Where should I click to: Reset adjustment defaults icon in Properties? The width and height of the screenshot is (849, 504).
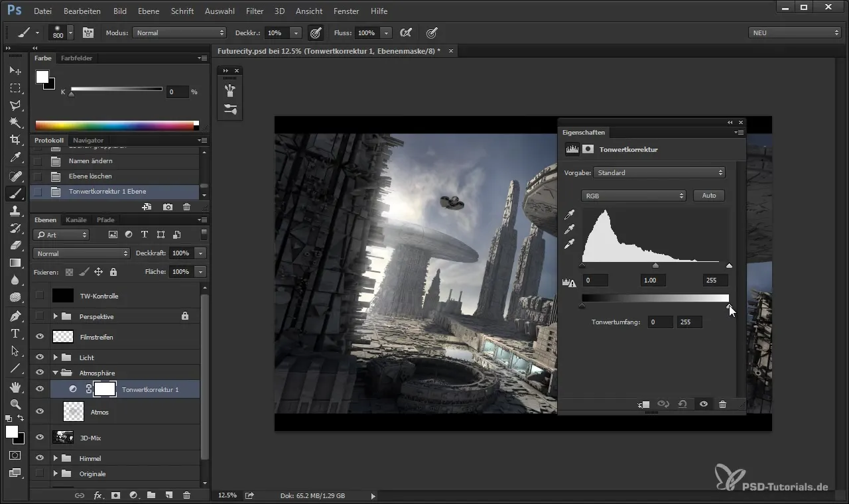(x=683, y=405)
